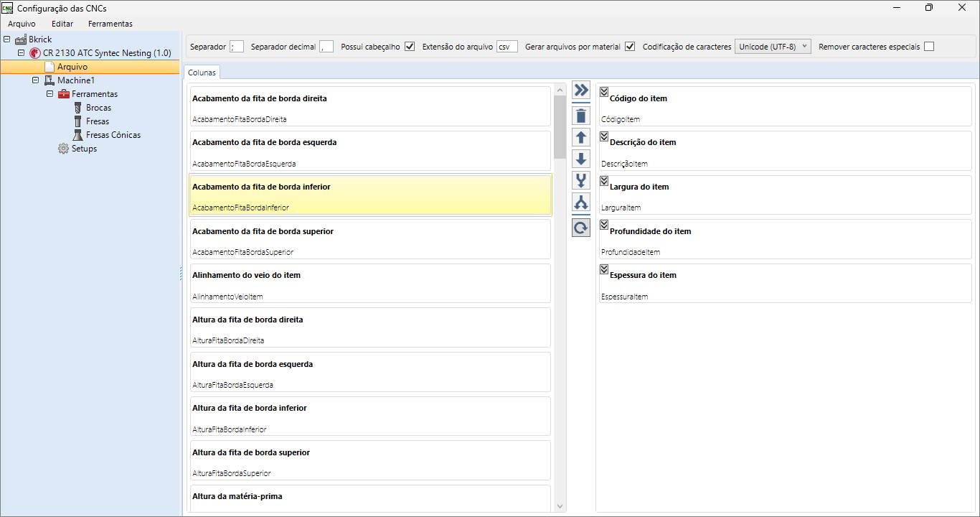
Task: Click the red CR 2130 ATC Syntec icon
Action: click(35, 53)
